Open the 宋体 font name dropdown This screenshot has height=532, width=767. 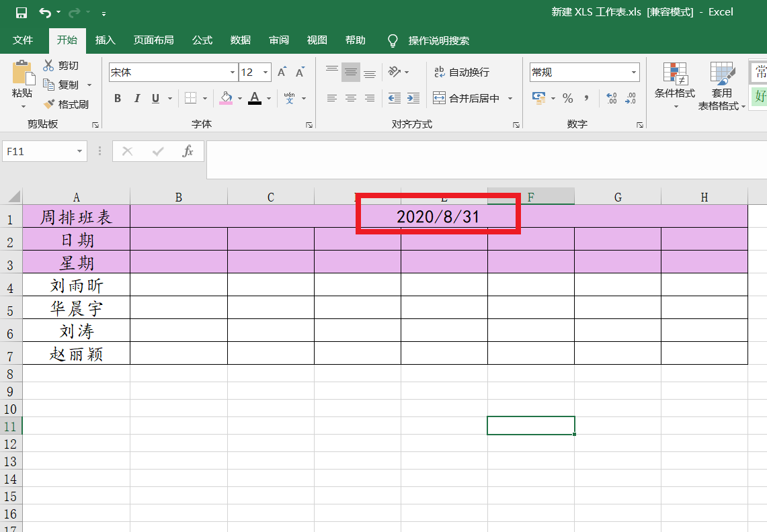click(x=233, y=73)
